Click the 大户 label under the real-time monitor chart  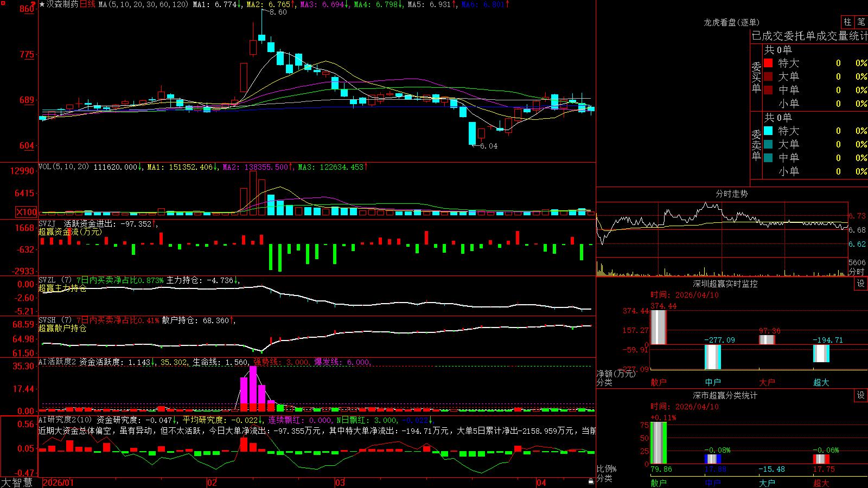click(767, 382)
